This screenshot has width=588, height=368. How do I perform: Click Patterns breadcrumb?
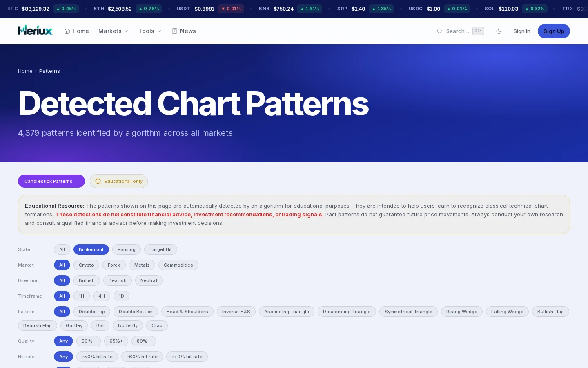tap(49, 71)
